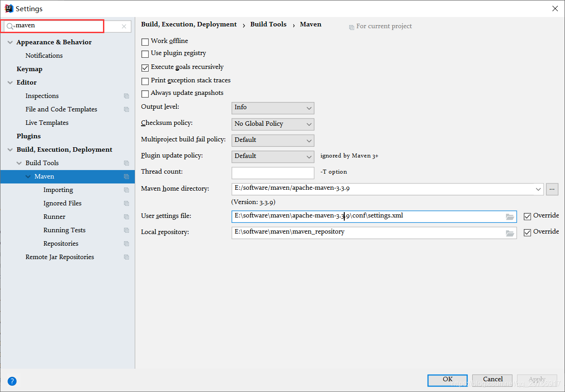Select Repositories under Maven
The height and width of the screenshot is (392, 565).
(x=61, y=243)
